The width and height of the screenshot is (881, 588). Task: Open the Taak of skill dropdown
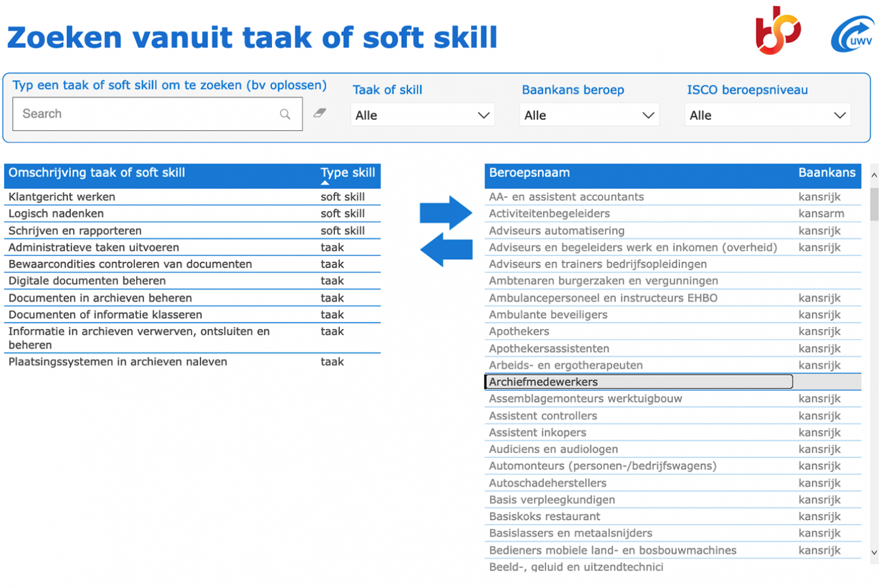click(422, 114)
